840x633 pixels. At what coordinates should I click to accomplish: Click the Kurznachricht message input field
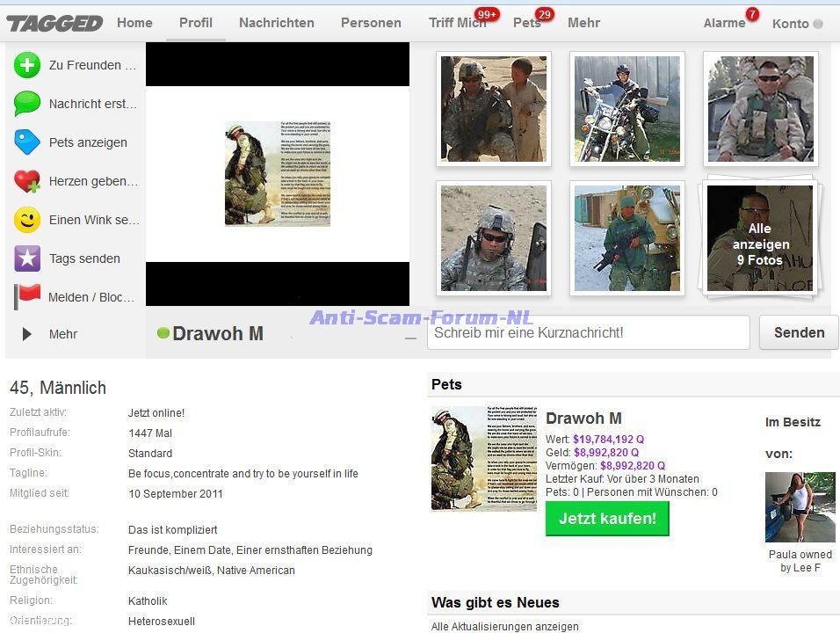click(x=588, y=332)
